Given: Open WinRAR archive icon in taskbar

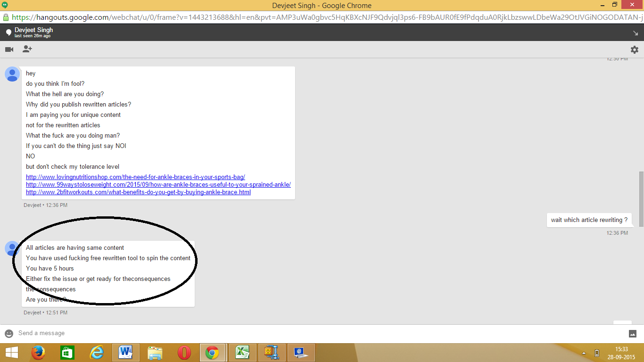Looking at the screenshot, I should 272,353.
